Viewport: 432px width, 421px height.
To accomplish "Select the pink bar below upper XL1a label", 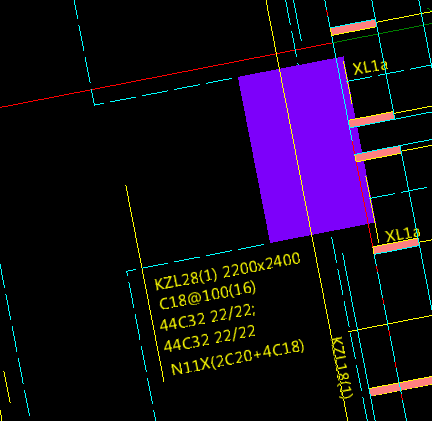I will [372, 119].
